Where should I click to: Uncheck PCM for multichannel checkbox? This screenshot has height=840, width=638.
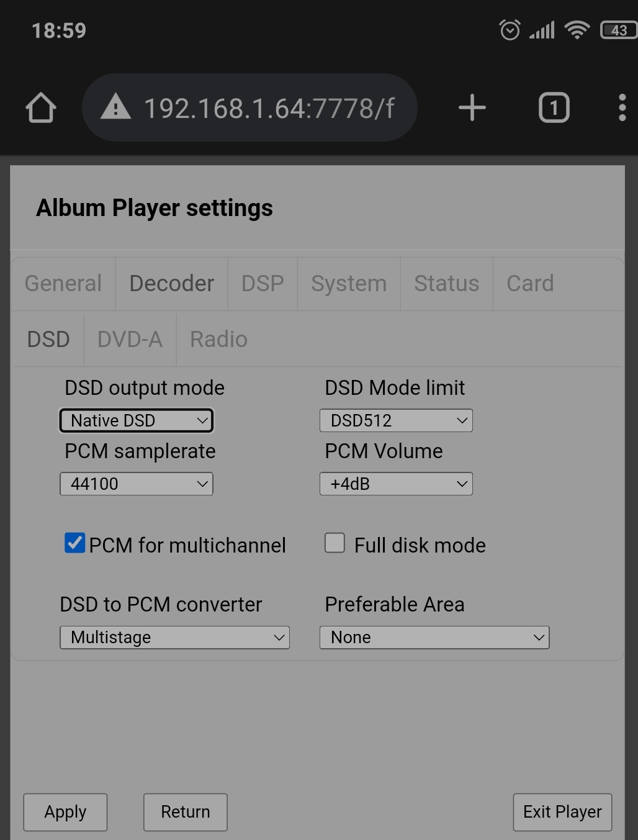click(x=75, y=543)
